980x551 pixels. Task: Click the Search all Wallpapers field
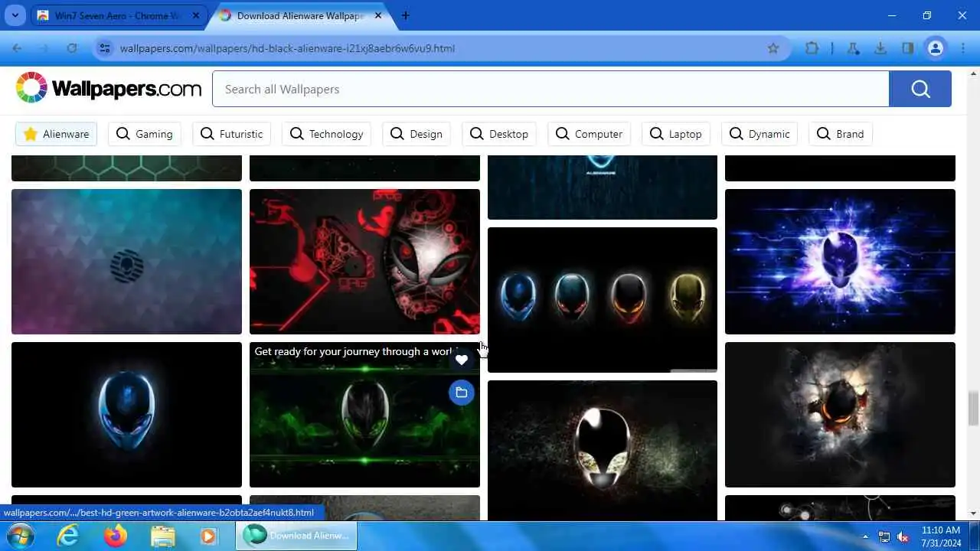tap(550, 89)
